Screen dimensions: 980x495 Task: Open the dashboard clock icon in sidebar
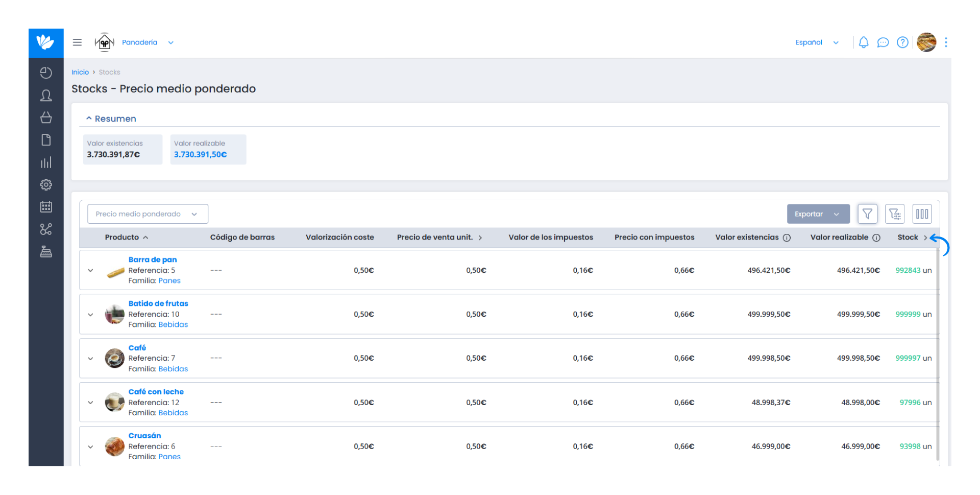coord(46,73)
